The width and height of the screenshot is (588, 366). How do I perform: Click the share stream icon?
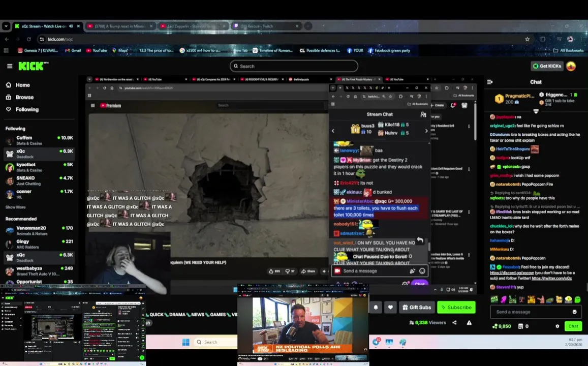[x=454, y=322]
